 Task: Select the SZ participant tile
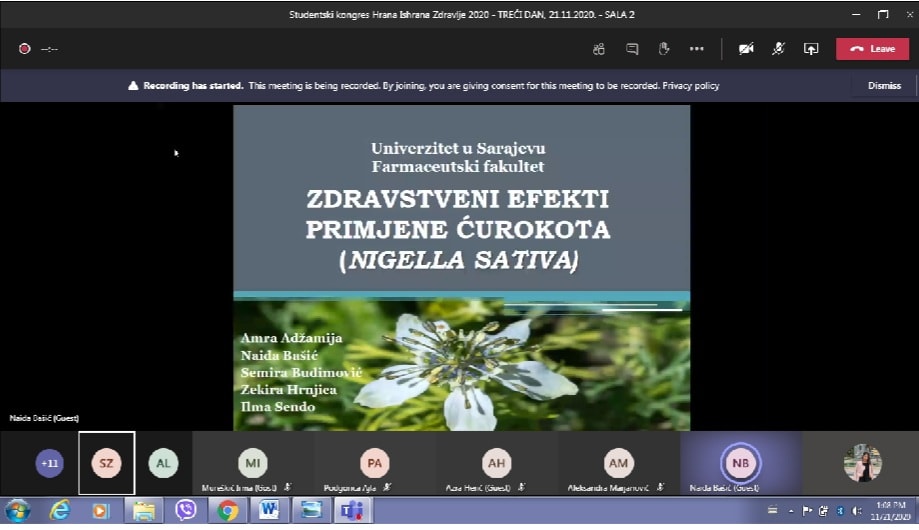106,463
